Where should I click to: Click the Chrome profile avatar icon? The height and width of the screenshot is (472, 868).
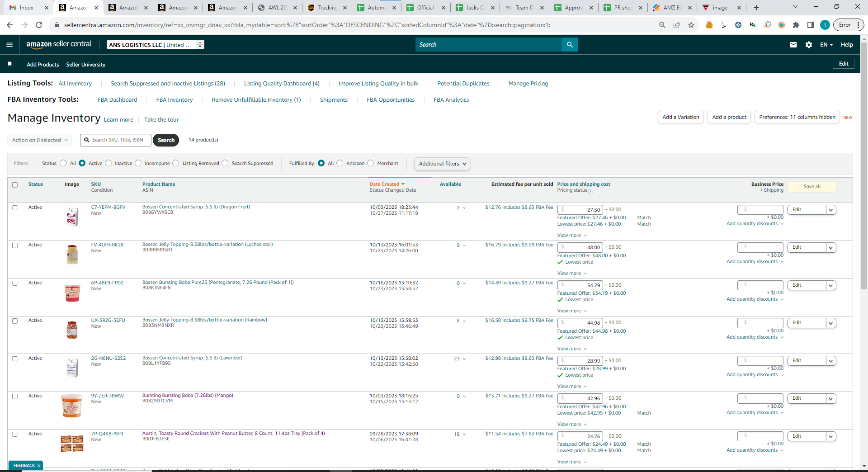coord(825,25)
